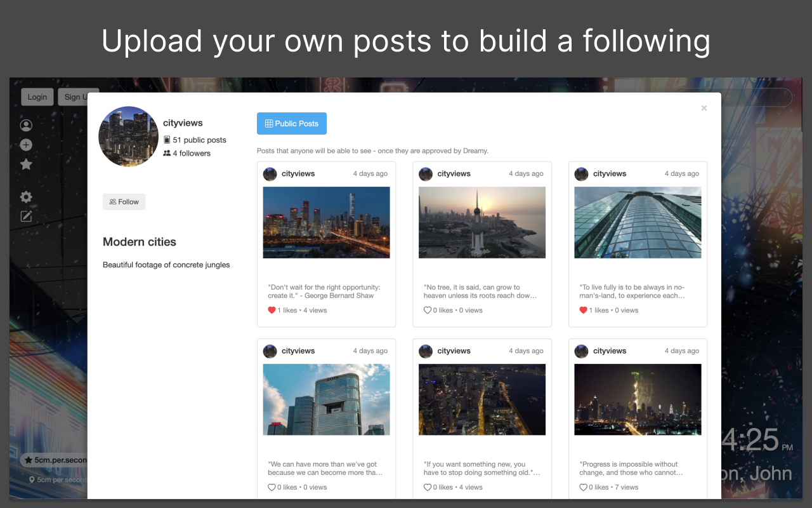
Task: Open the night skyline city thumbnail
Action: [326, 222]
